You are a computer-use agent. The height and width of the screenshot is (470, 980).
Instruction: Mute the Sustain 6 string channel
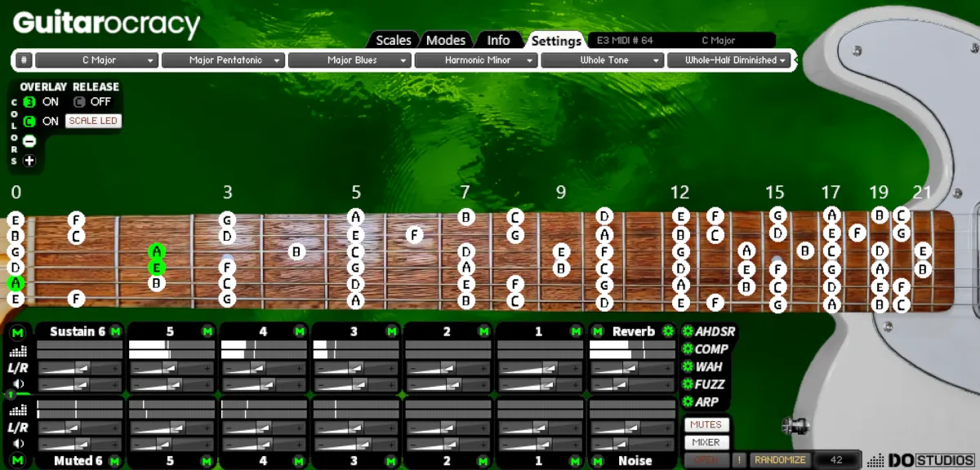tap(115, 331)
